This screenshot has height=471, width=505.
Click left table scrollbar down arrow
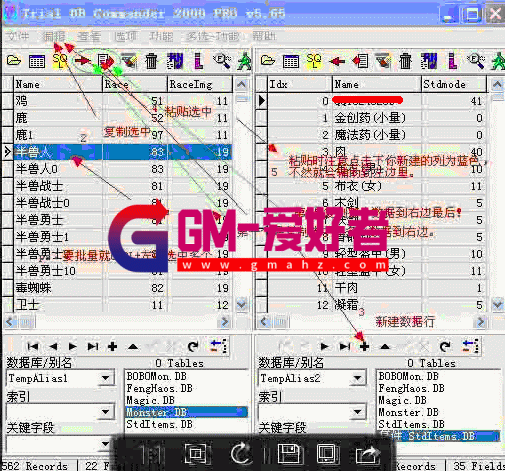tap(241, 304)
